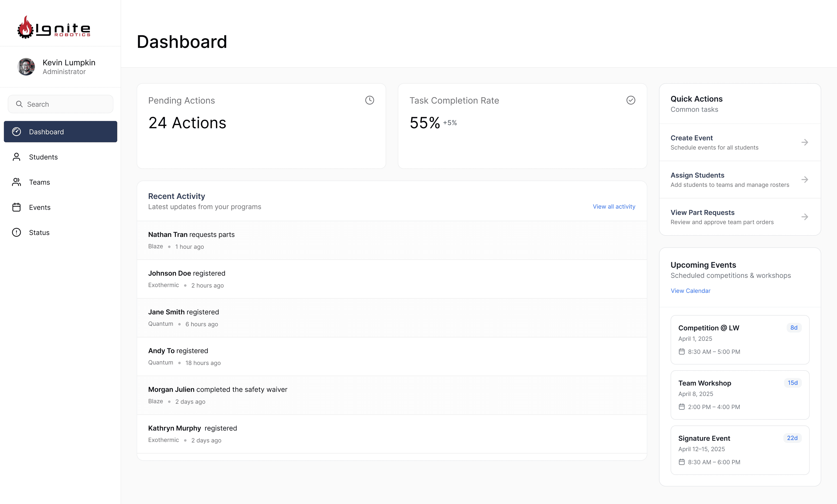Click the checkmark icon on Task Completion Rate
The image size is (837, 504).
630,100
